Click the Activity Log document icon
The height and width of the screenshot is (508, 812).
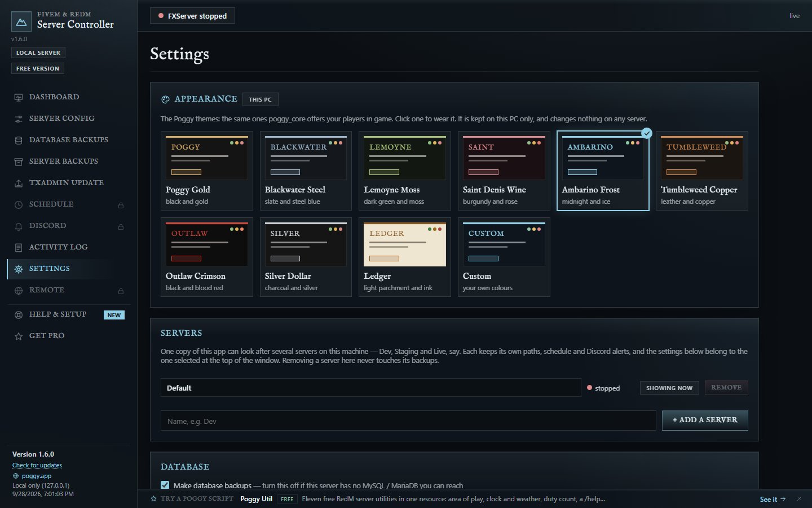click(19, 248)
